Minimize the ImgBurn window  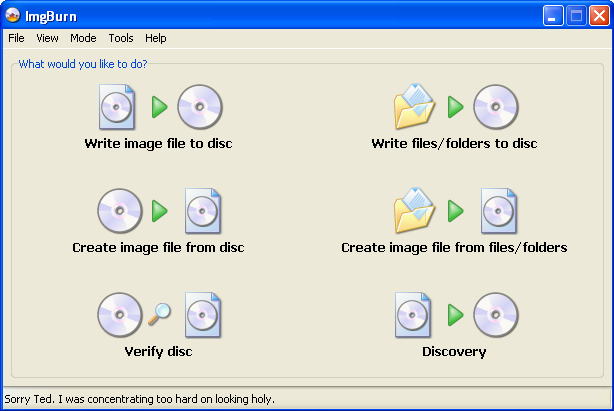[553, 16]
